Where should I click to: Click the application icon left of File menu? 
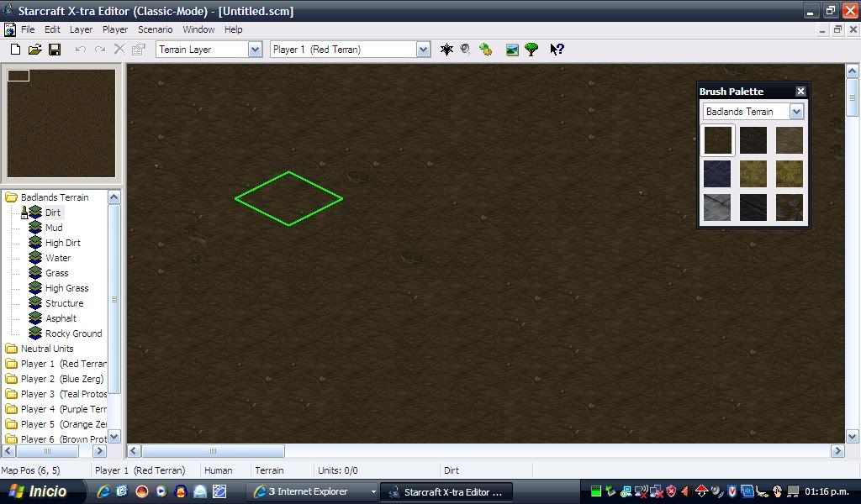(10, 29)
